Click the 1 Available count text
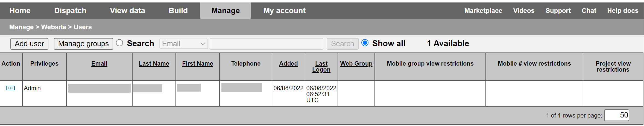Image resolution: width=644 pixels, height=126 pixels. pyautogui.click(x=448, y=43)
